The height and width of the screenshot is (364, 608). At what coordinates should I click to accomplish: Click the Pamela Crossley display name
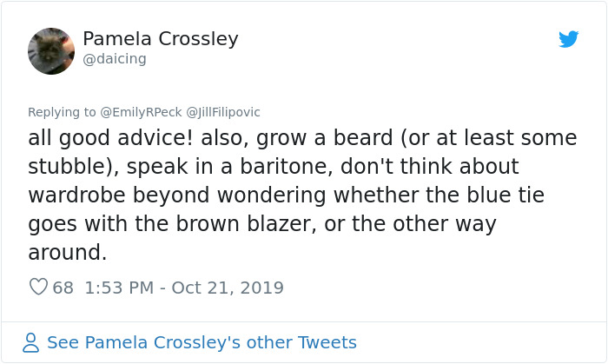tap(160, 39)
